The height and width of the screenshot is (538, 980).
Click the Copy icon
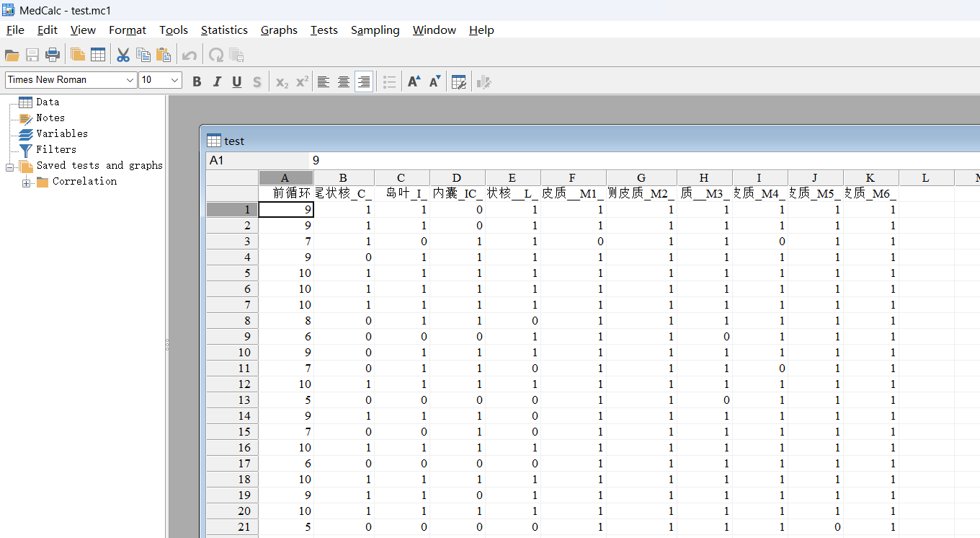143,55
